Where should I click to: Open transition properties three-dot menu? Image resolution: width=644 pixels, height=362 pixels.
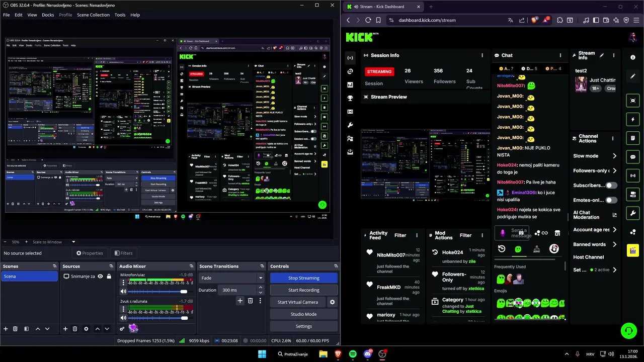tap(260, 301)
